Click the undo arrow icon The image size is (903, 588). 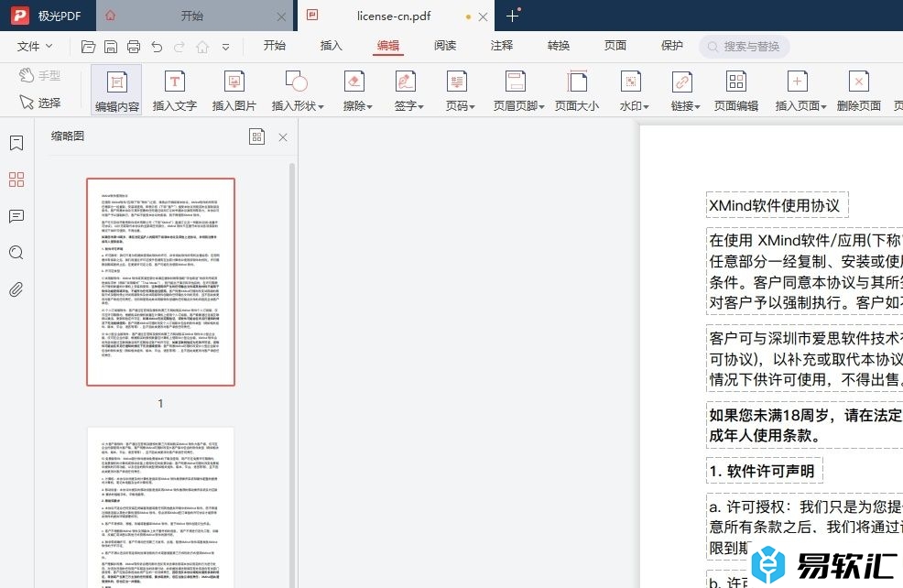point(157,47)
